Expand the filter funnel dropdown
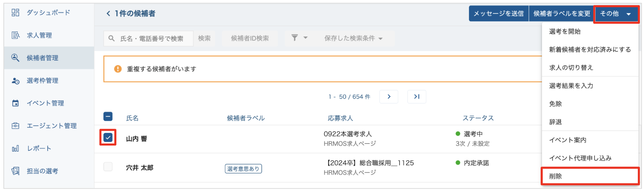The width and height of the screenshot is (644, 192). [299, 38]
